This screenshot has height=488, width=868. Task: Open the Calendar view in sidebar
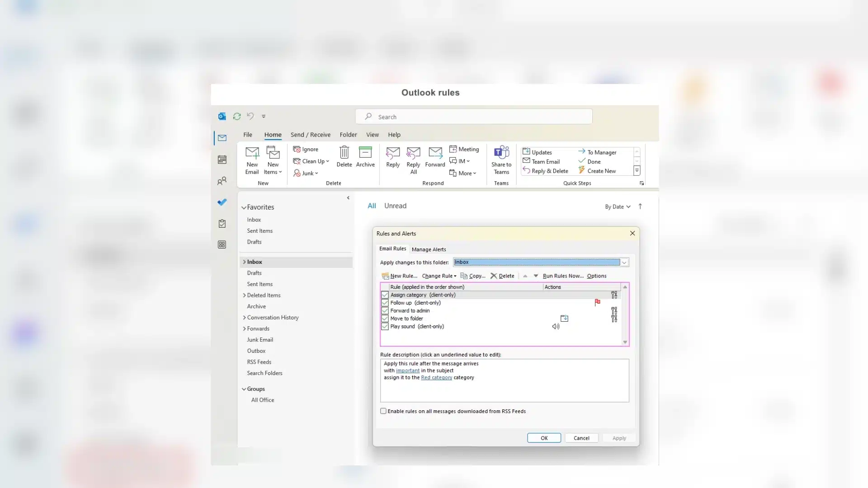pyautogui.click(x=222, y=160)
